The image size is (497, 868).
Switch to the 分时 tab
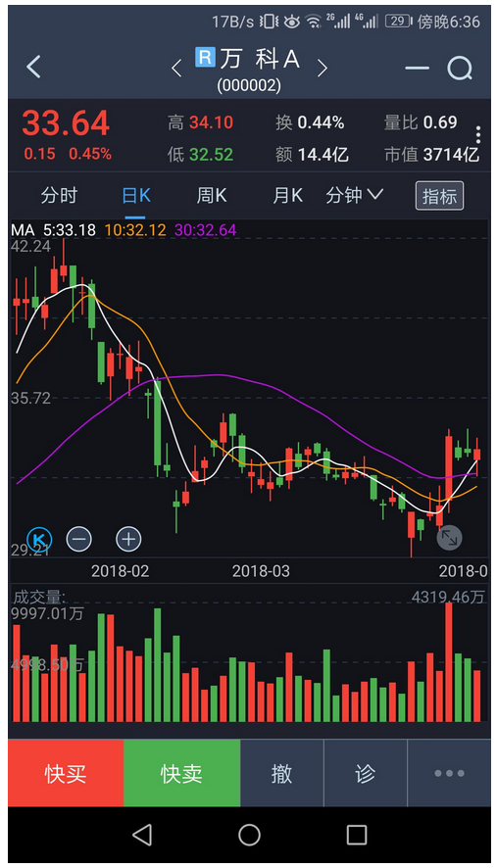coord(59,195)
